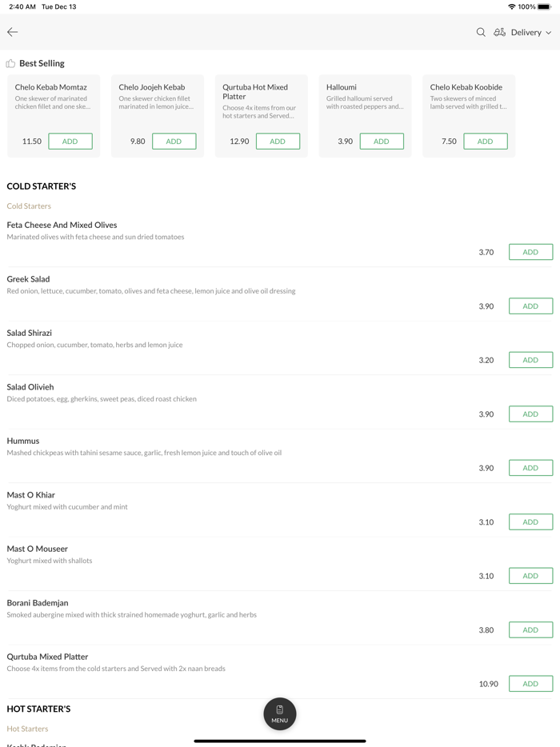Add Mast O Khiar to order
Screen dimensions: 560x747
coord(530,522)
